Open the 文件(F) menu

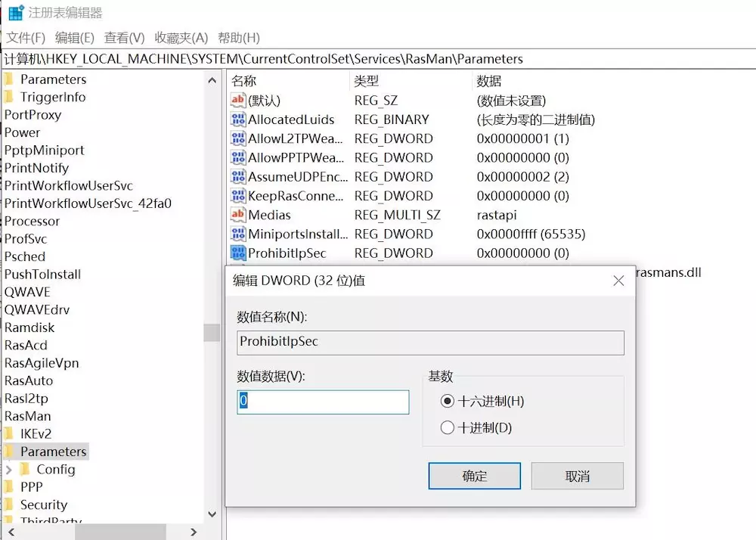point(26,38)
